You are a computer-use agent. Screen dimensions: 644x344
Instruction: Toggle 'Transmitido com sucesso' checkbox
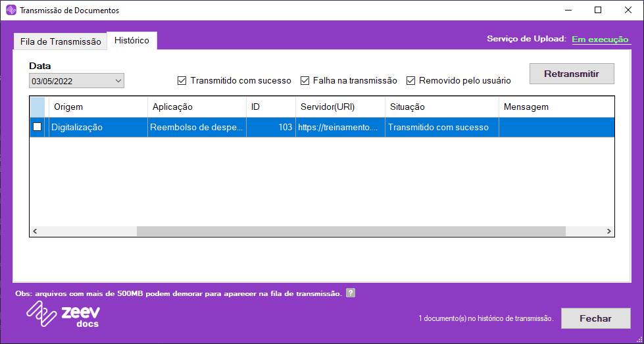coord(182,81)
